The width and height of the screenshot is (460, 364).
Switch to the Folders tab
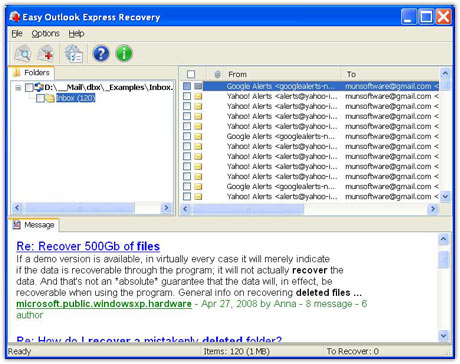tap(31, 73)
